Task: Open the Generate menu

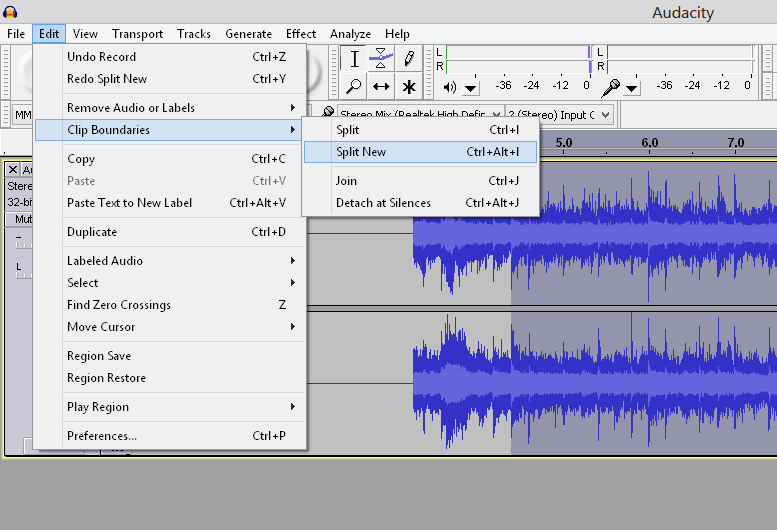Action: [248, 34]
